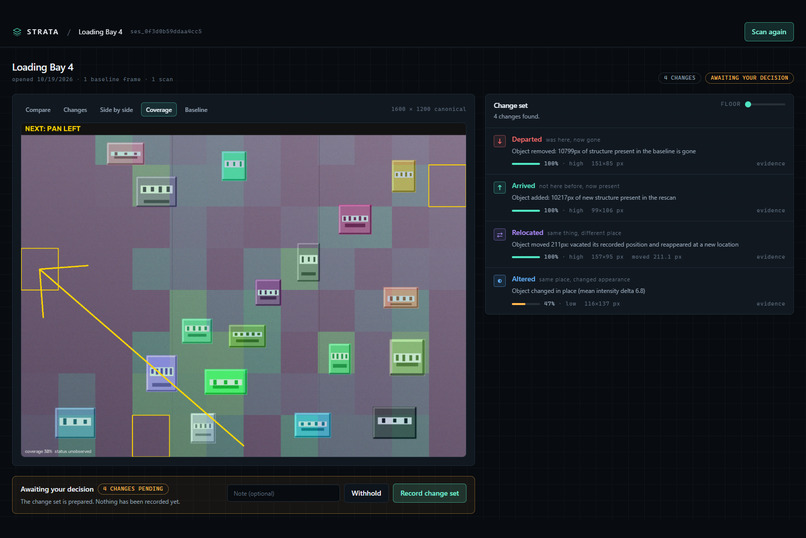Select the Coverage tab
This screenshot has width=806, height=538.
coord(159,110)
